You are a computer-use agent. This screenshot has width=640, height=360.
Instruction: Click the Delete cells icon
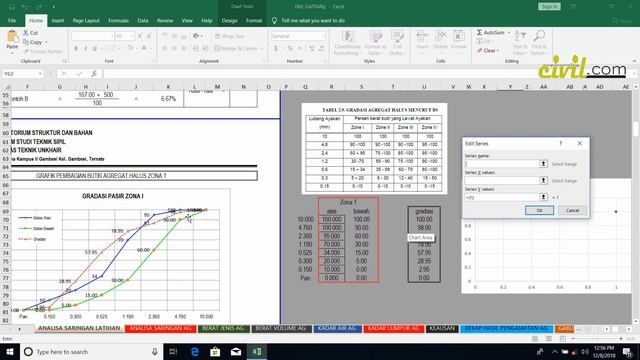[440, 37]
